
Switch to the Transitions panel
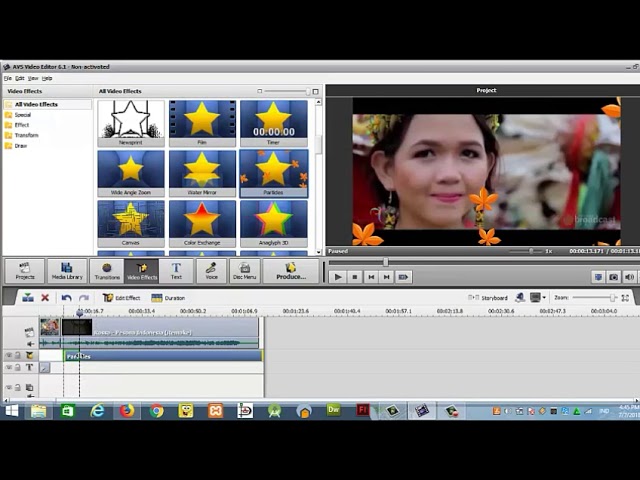[107, 271]
